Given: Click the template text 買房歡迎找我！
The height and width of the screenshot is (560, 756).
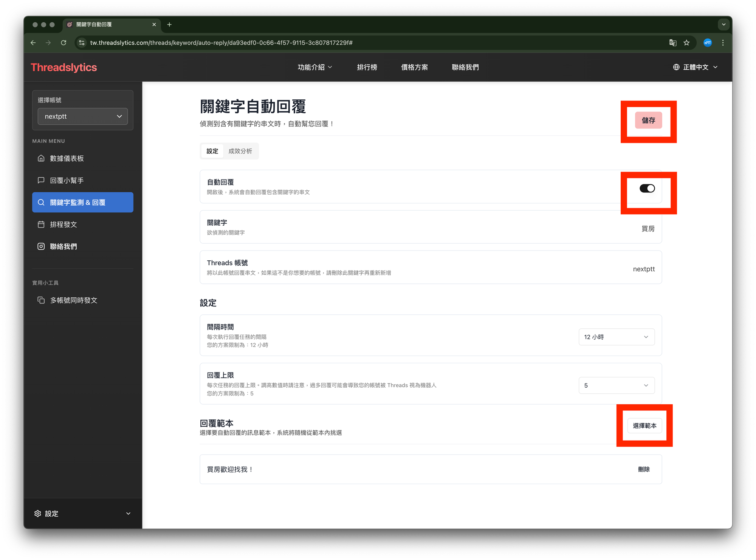Looking at the screenshot, I should pyautogui.click(x=230, y=469).
